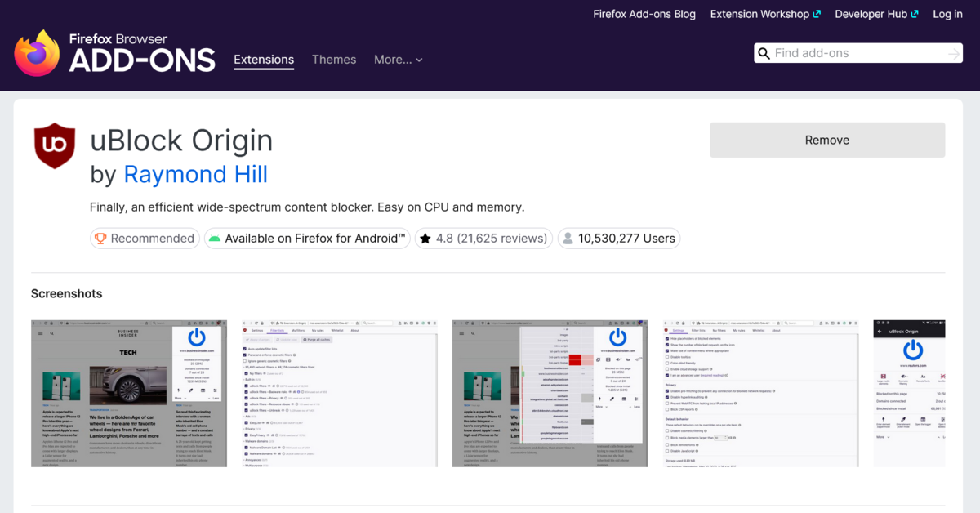The image size is (980, 513).
Task: Click the Firefox Browser Add-ons logo
Action: [x=114, y=53]
